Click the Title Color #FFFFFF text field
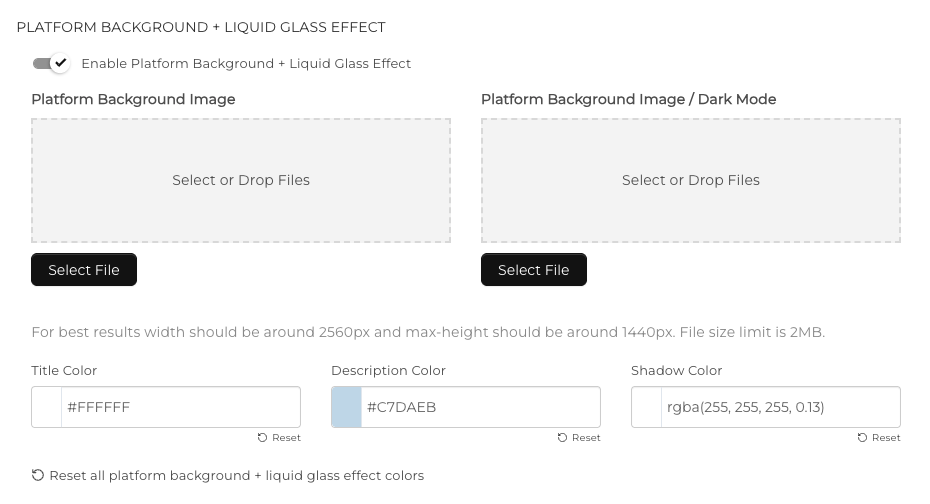930x504 pixels. pyautogui.click(x=180, y=407)
